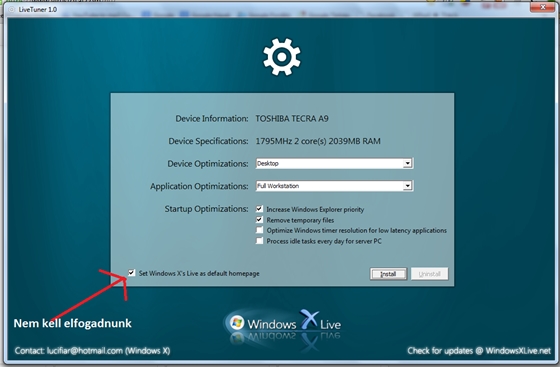Click the Device Optimizations label
This screenshot has width=560, height=367.
[x=208, y=164]
